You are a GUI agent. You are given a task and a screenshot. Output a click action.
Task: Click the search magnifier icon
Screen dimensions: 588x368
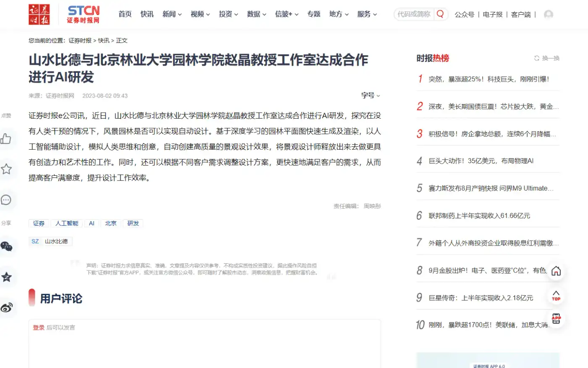coord(440,14)
